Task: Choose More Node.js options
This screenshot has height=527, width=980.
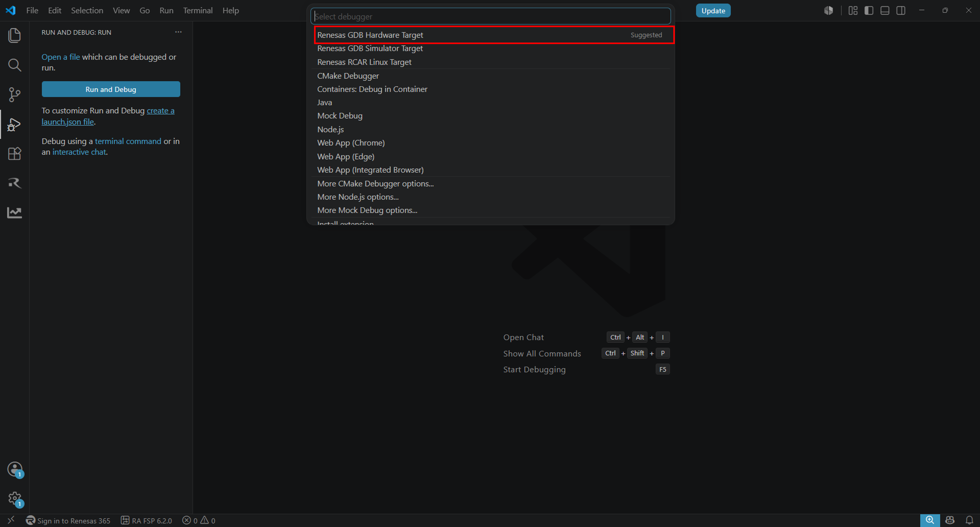Action: [491, 197]
